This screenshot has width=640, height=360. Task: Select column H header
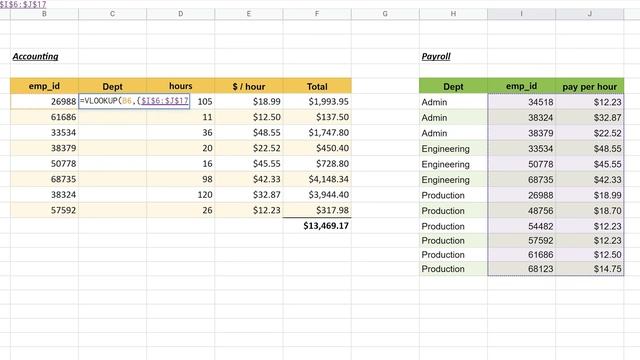[453, 14]
